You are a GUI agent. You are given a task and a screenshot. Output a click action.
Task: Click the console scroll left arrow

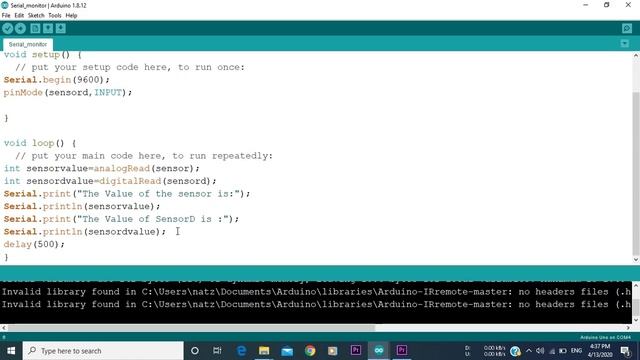click(x=4, y=327)
